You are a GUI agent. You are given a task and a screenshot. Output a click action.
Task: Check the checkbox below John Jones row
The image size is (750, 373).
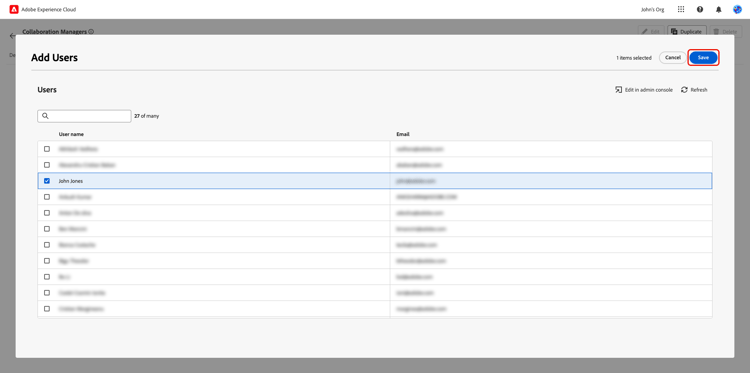[x=47, y=197]
